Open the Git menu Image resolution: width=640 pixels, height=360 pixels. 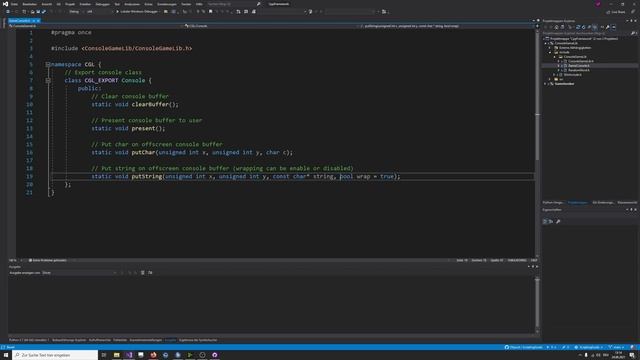click(58, 4)
